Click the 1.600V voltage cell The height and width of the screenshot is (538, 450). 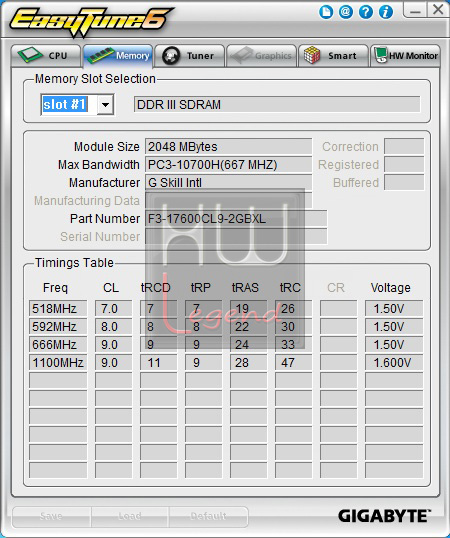pos(394,362)
